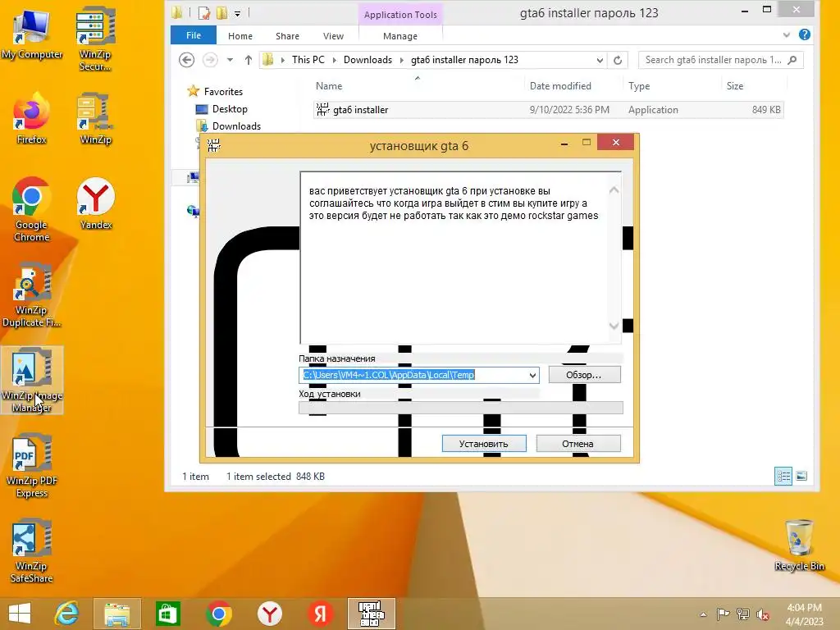Open Windows Store from taskbar

click(x=167, y=614)
